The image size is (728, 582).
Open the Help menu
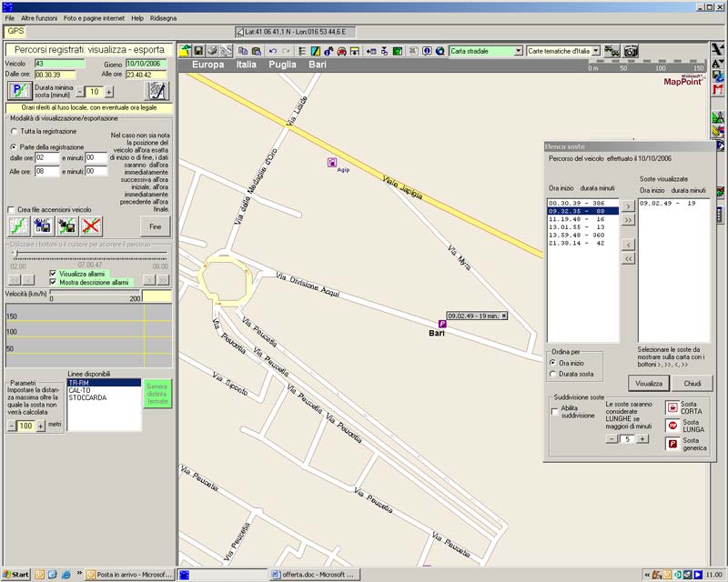tap(137, 18)
